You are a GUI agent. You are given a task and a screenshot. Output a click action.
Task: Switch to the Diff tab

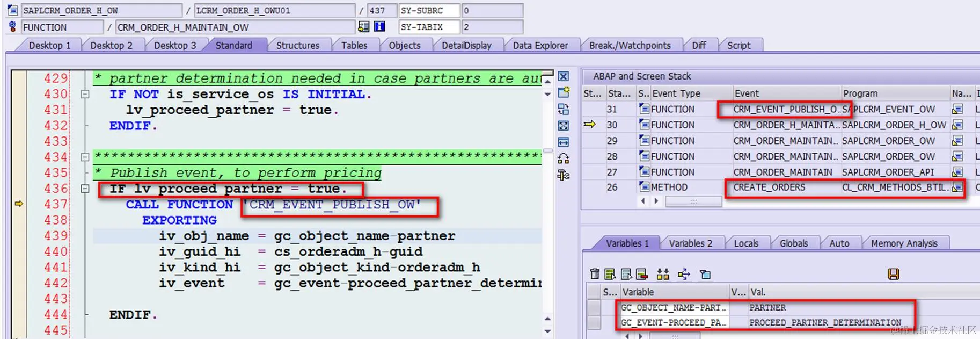coord(699,45)
